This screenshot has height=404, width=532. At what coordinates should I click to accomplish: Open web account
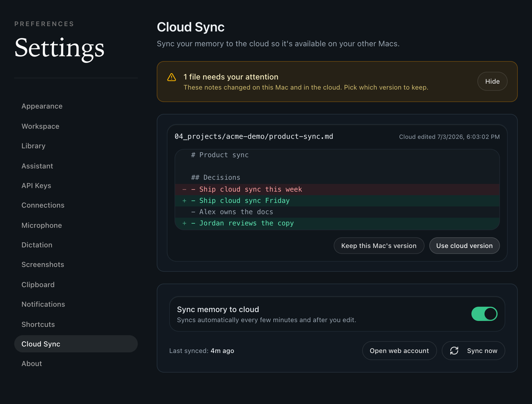[399, 351]
